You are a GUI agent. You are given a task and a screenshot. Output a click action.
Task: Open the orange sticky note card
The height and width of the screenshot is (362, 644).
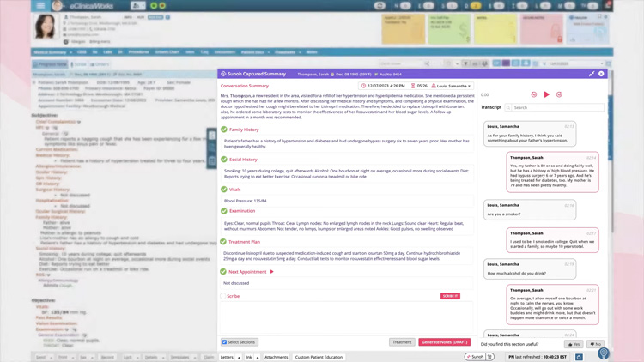coord(403,28)
